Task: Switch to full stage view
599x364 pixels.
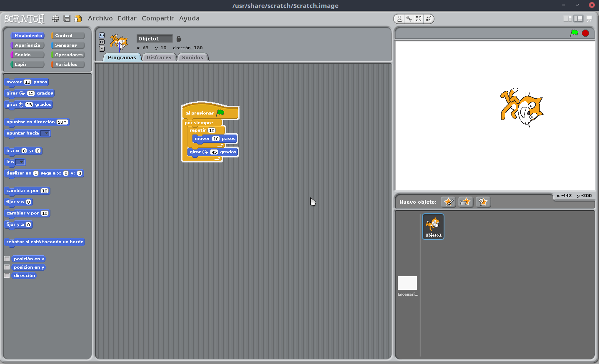Action: point(578,19)
